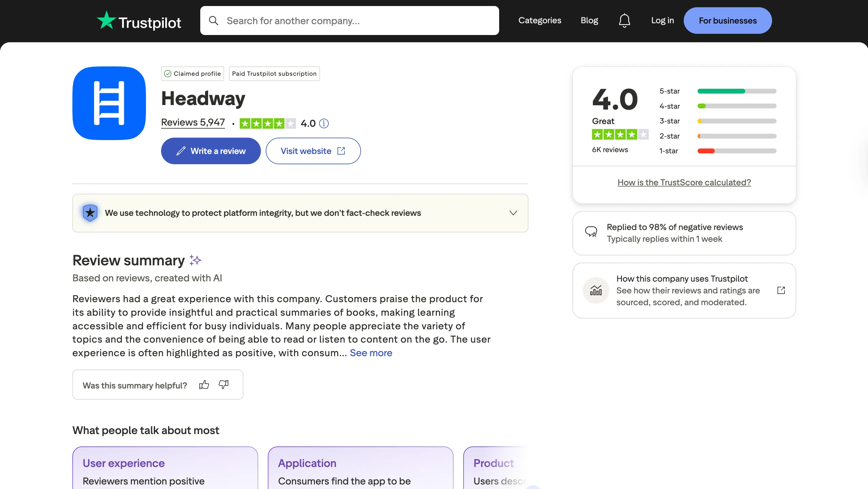868x489 pixels.
Task: Click the Trustpilot logo
Action: pyautogui.click(x=139, y=21)
